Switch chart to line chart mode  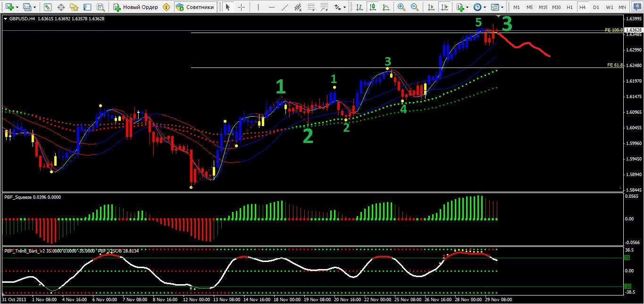[x=386, y=7]
